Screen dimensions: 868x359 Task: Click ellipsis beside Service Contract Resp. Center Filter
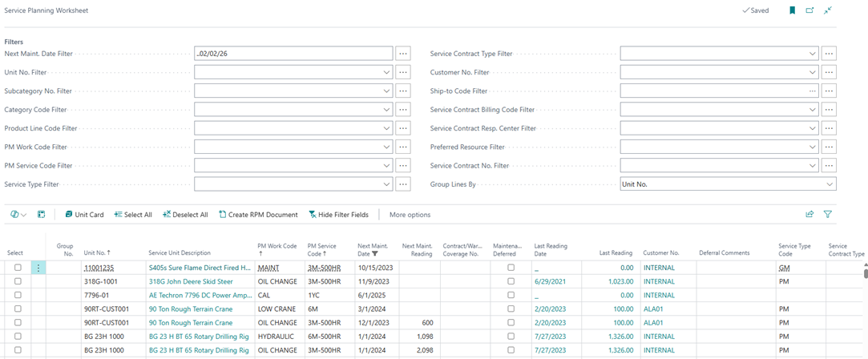click(x=829, y=128)
